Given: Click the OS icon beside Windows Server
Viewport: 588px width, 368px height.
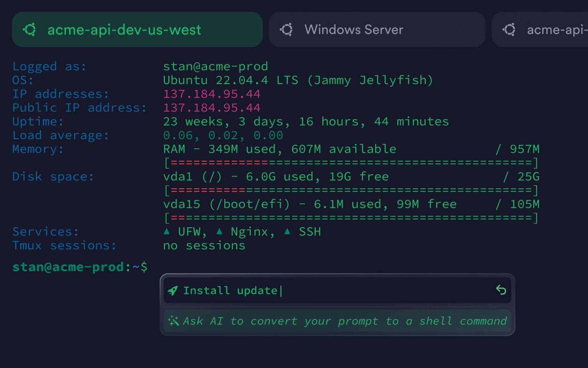Looking at the screenshot, I should pos(287,30).
